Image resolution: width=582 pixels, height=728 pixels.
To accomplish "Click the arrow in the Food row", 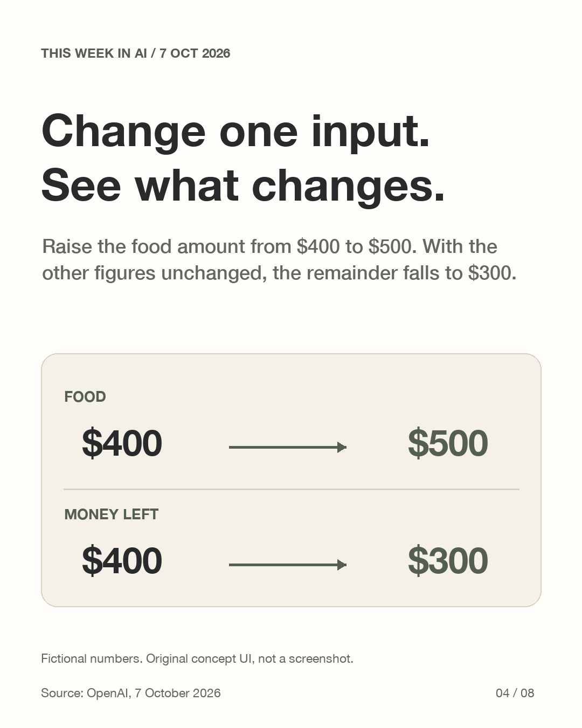I will [288, 447].
